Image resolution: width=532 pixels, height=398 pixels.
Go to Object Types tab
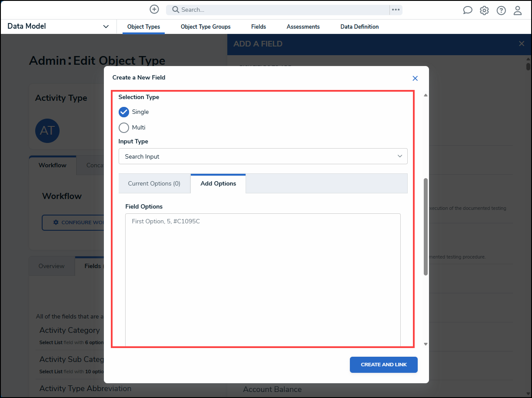(x=143, y=27)
